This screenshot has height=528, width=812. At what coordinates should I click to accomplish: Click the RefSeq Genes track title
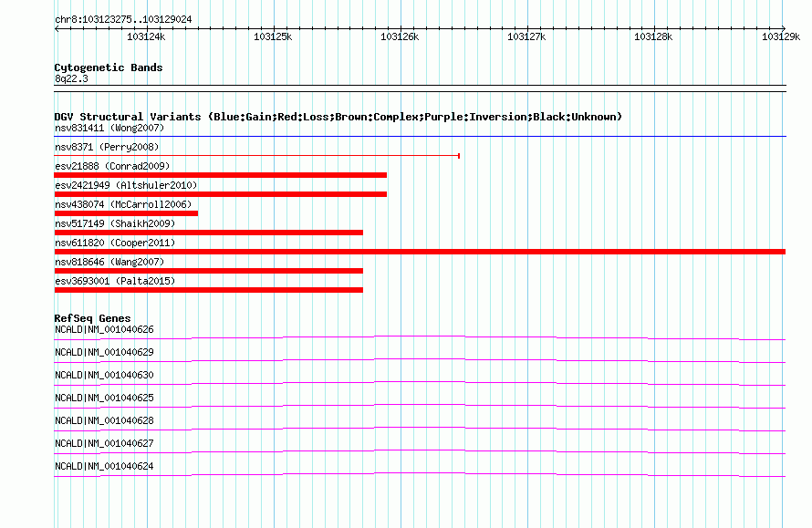coord(92,318)
